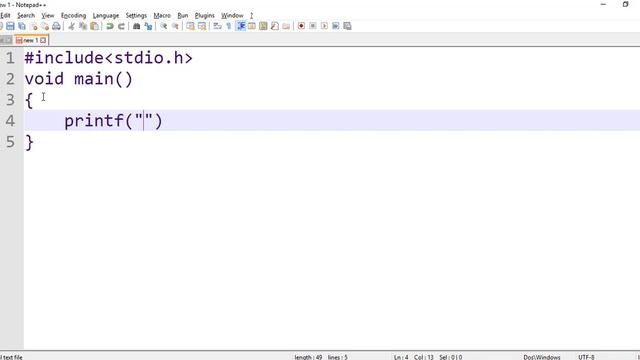Open the View menu
640x360 pixels.
[48, 16]
